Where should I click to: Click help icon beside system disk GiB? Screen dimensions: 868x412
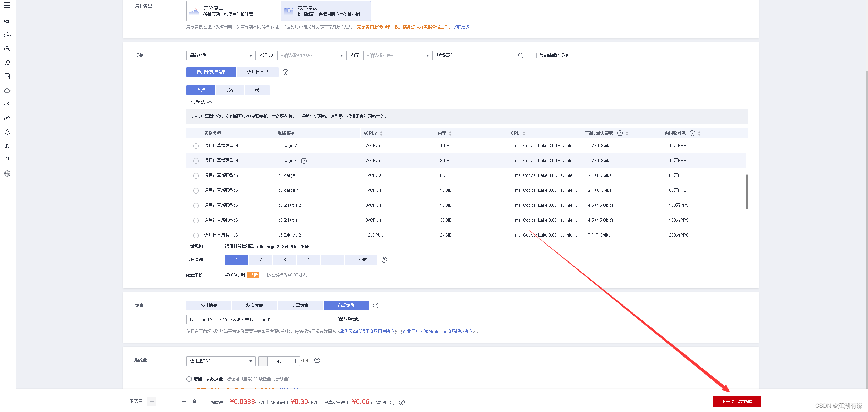click(317, 361)
